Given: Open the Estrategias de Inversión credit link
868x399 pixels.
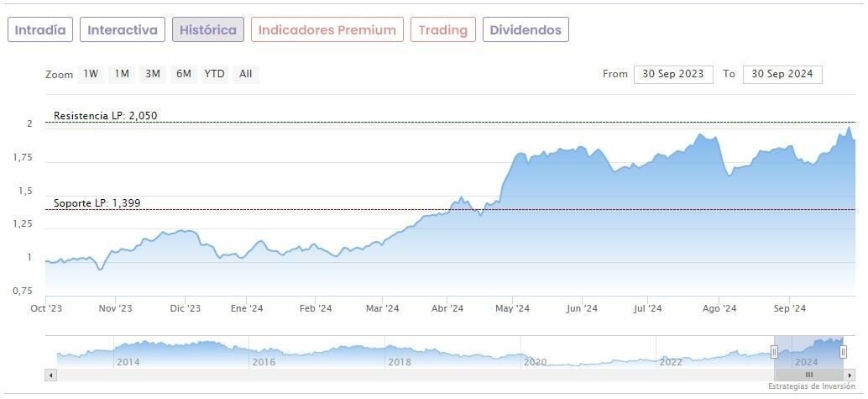Looking at the screenshot, I should tap(813, 386).
